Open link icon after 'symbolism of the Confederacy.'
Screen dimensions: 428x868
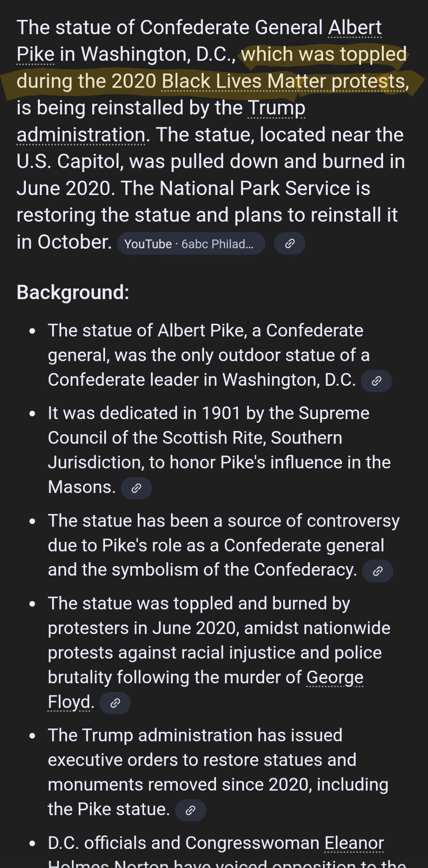378,571
